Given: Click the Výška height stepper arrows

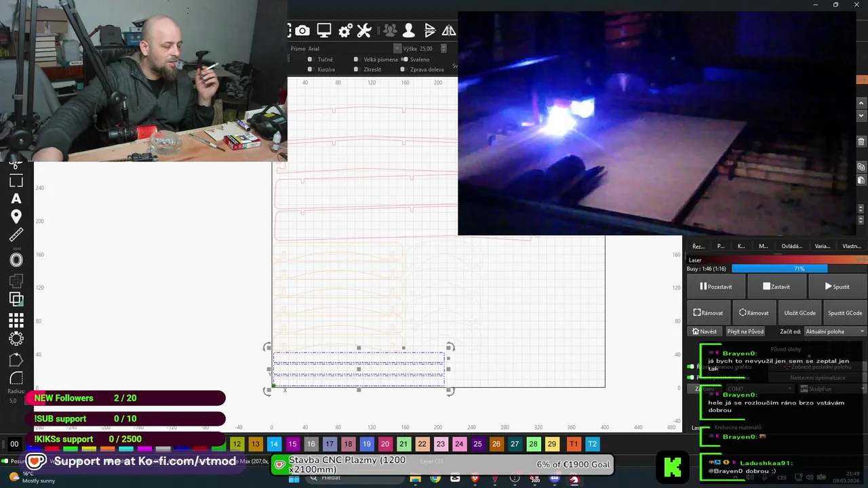Looking at the screenshot, I should (443, 48).
